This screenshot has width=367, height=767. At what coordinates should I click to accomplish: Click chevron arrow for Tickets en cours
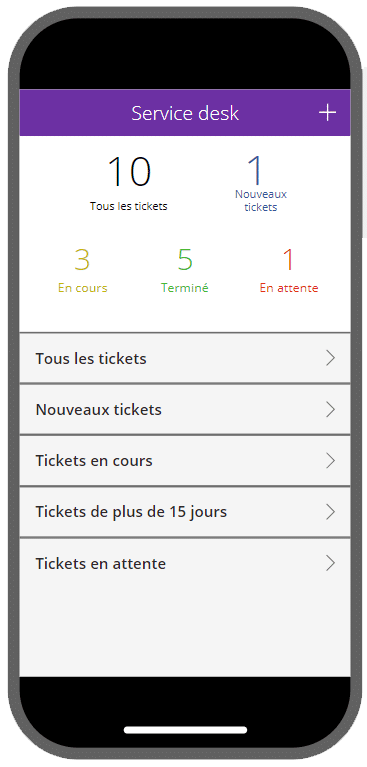pyautogui.click(x=331, y=461)
